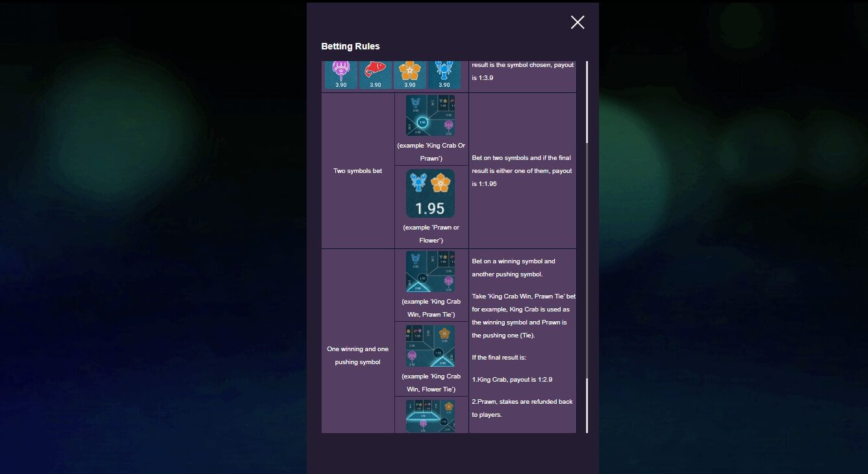Click the 'King Crab Or Prawn' example image
Image resolution: width=868 pixels, height=474 pixels.
[x=430, y=116]
